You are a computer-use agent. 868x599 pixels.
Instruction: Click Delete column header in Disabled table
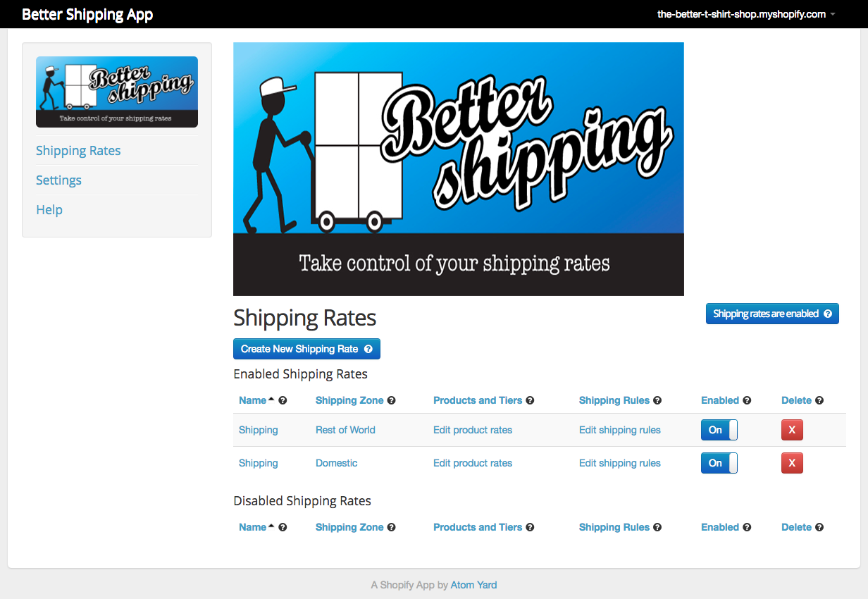[x=796, y=527]
